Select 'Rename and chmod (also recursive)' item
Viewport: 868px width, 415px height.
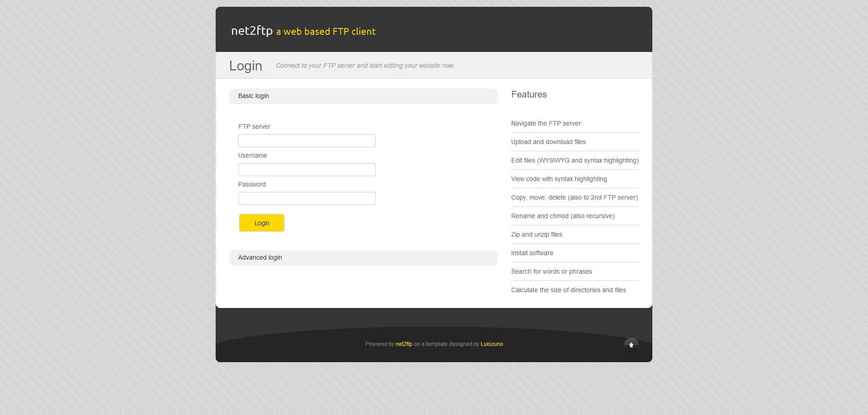pyautogui.click(x=563, y=216)
